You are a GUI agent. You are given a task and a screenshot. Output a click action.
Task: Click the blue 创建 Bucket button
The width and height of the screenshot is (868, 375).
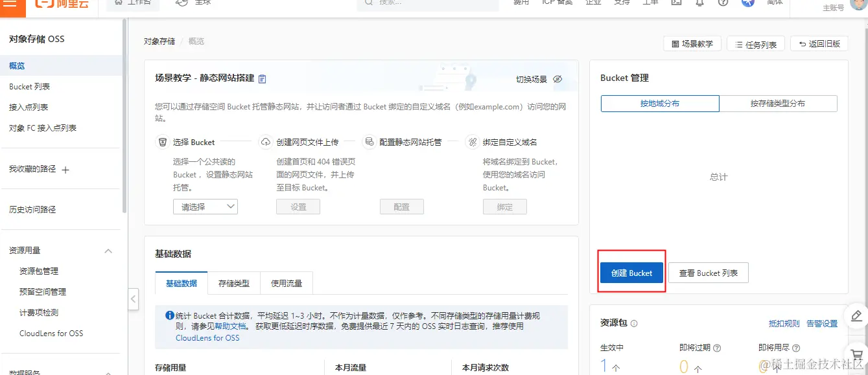coord(631,273)
